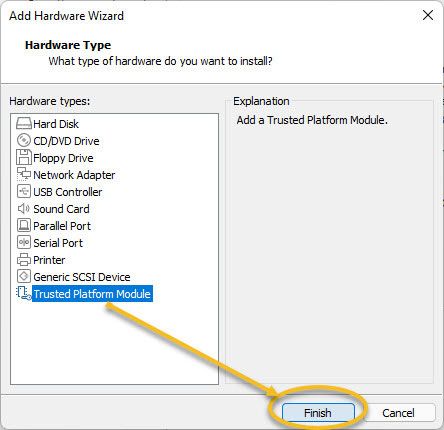The height and width of the screenshot is (430, 444).
Task: Pick the Generic SCSI Device label
Action: point(82,277)
